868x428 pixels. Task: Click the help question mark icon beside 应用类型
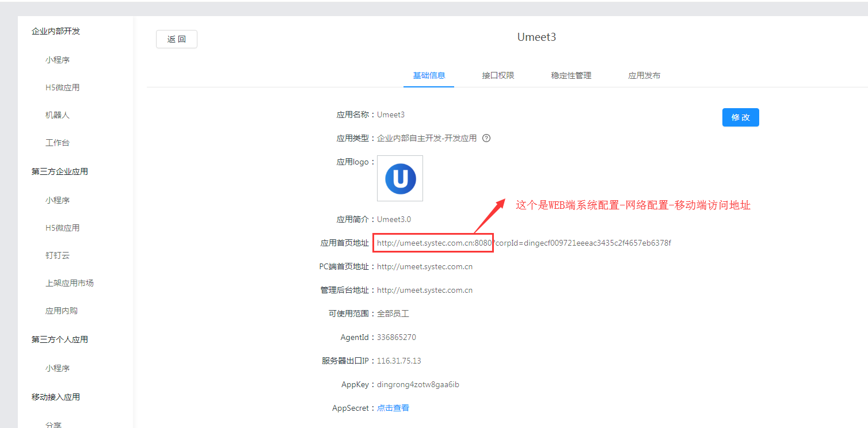click(x=486, y=138)
